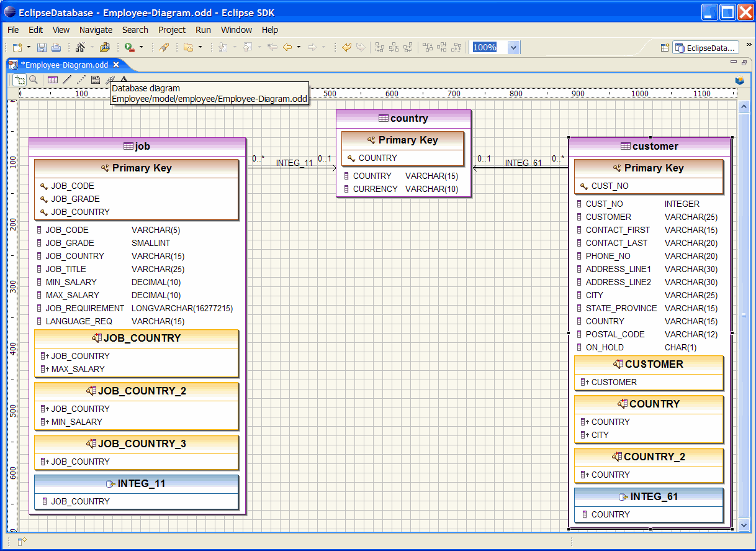Click the Run database action icon
The width and height of the screenshot is (756, 551).
(130, 47)
